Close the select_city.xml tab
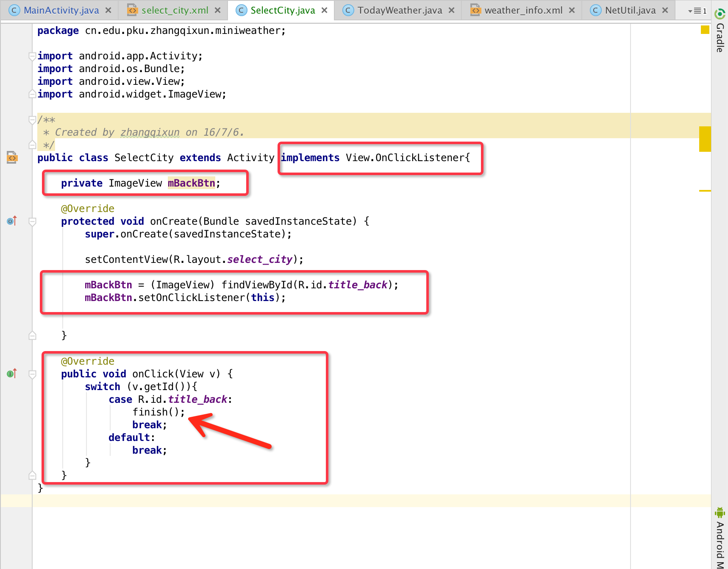The height and width of the screenshot is (569, 728). pos(217,10)
